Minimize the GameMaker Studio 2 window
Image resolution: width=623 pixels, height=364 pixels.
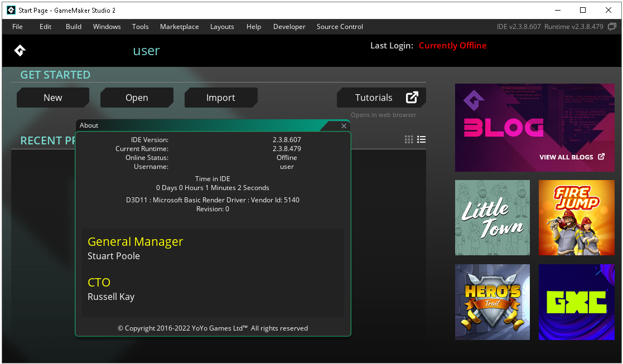click(x=557, y=11)
